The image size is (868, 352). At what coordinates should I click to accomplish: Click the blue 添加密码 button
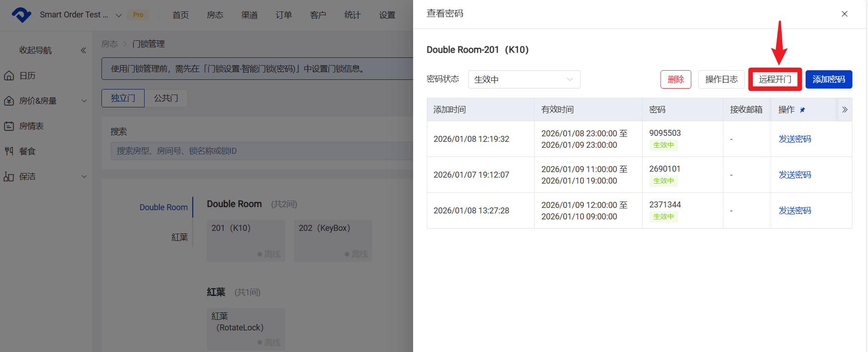[x=829, y=79]
